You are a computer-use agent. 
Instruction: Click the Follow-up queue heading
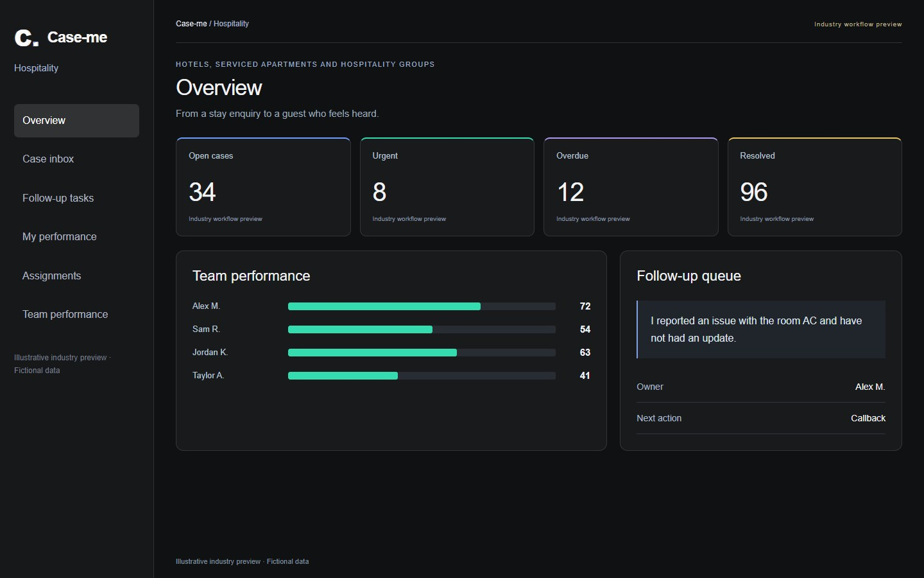(689, 276)
